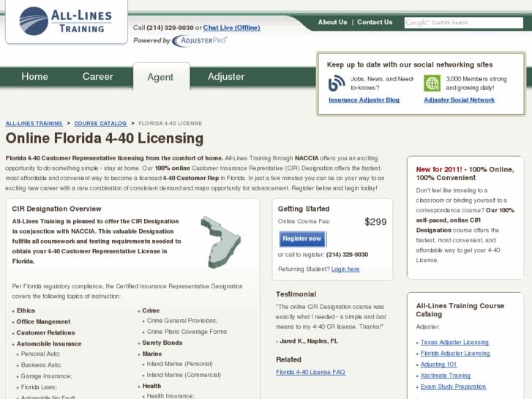The width and height of the screenshot is (532, 399).
Task: Click the Crime Plans Coverage Forms item
Action: pyautogui.click(x=187, y=332)
